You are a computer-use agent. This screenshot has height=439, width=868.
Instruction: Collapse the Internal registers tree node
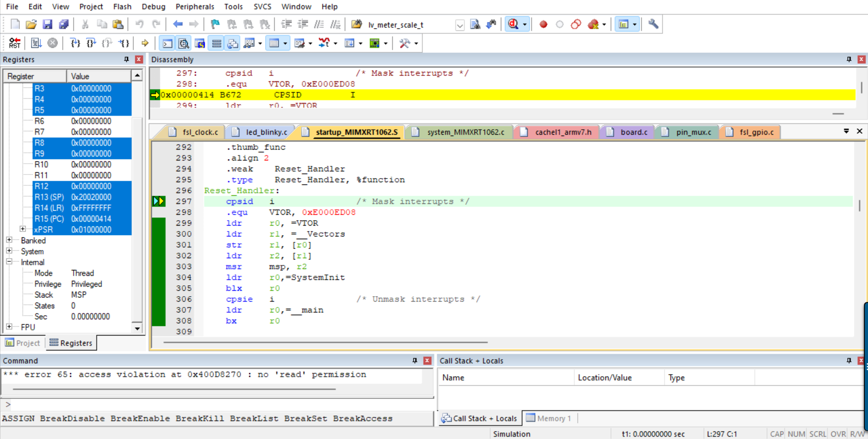(9, 262)
